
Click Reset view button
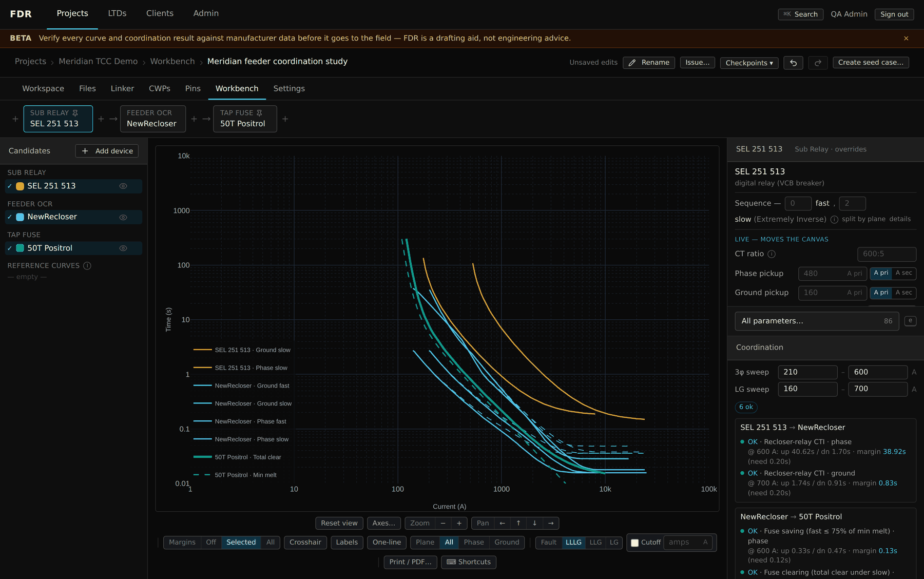click(339, 523)
